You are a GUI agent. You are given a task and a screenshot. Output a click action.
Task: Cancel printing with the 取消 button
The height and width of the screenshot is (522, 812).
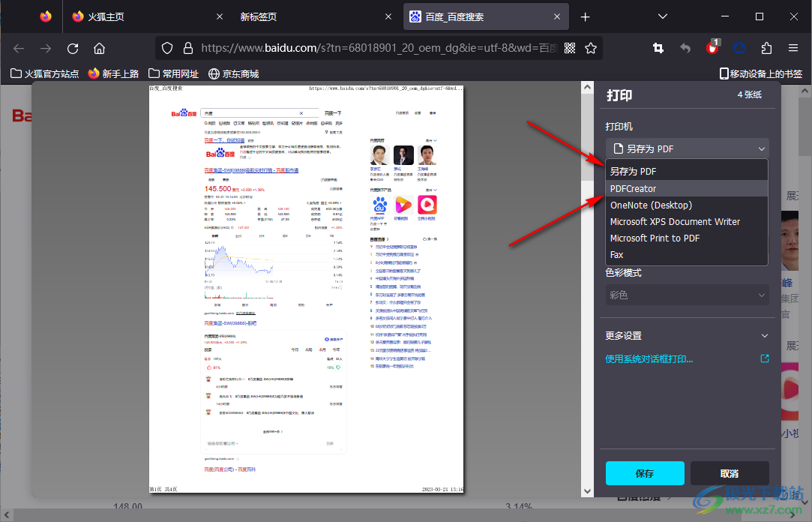click(729, 473)
